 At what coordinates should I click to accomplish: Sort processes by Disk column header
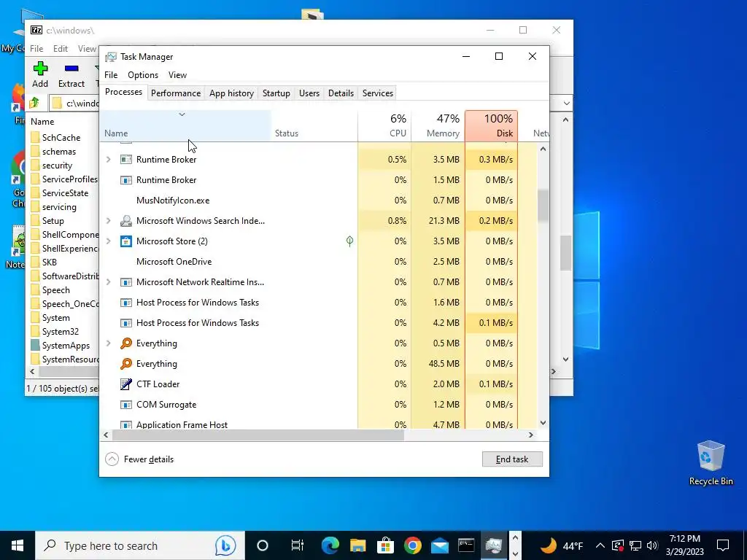point(491,125)
